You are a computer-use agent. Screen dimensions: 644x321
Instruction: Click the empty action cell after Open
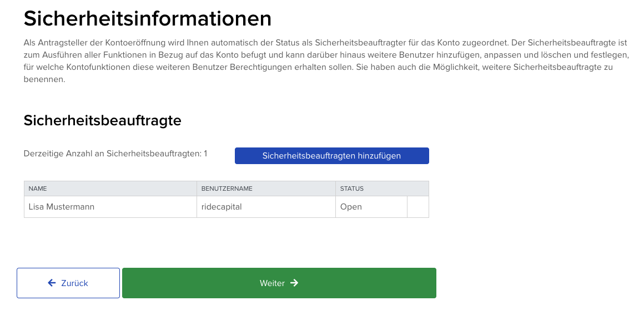(418, 207)
